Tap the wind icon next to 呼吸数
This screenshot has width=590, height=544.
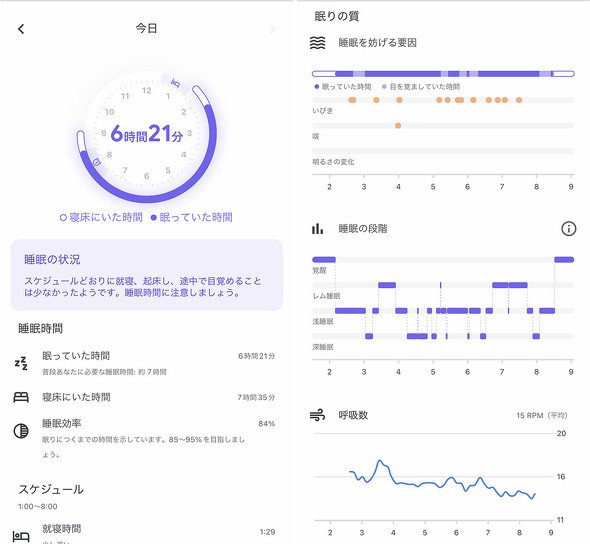(x=318, y=415)
